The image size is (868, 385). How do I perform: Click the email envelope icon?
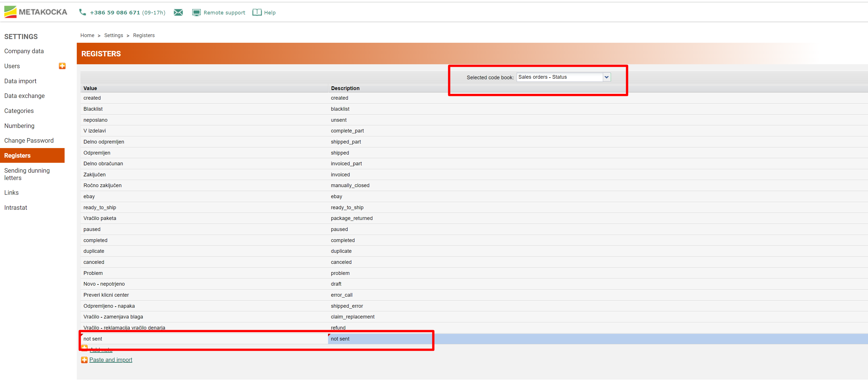point(178,13)
